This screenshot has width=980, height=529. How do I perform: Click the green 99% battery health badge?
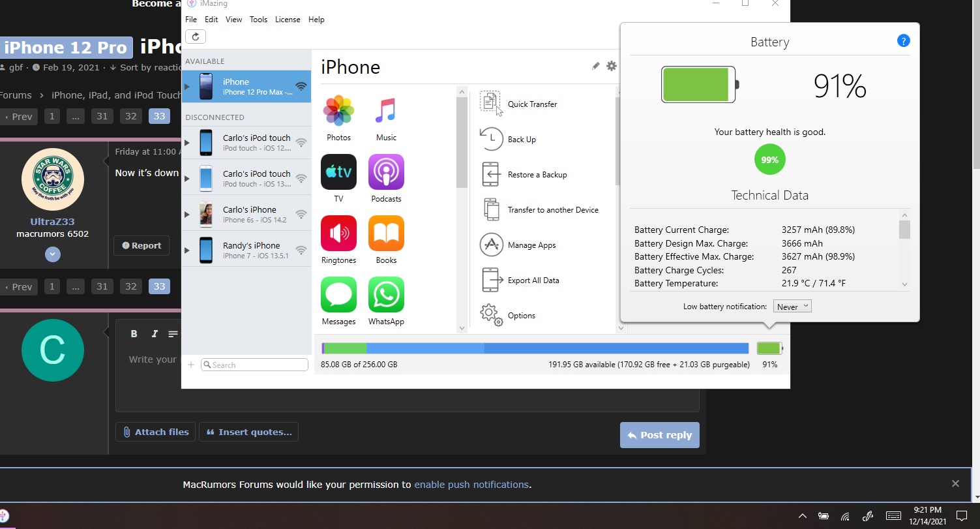769,160
